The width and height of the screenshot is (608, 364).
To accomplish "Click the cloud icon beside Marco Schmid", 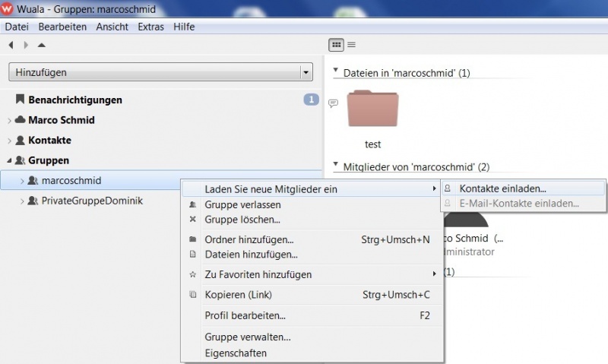I will (21, 119).
